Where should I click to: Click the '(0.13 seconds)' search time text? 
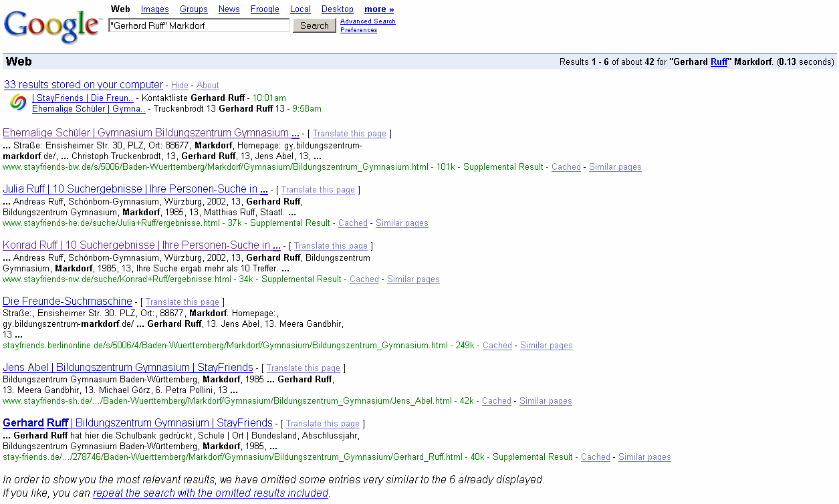tap(806, 62)
